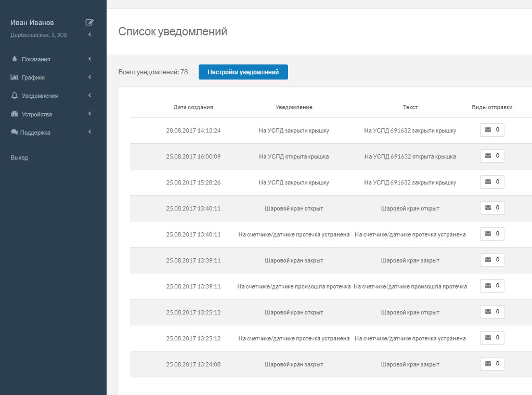Open support using the chat bubble icon
Screen dimensions: 532x395
[x=14, y=133]
